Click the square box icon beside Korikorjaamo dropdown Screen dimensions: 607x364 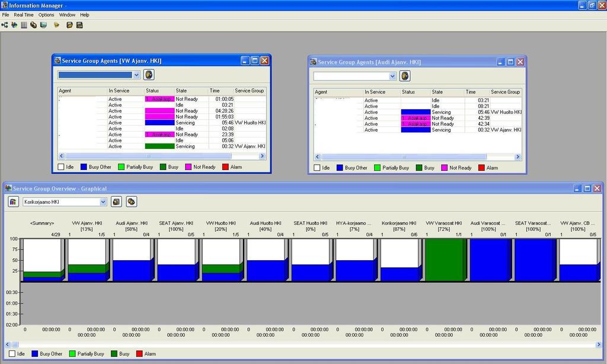pyautogui.click(x=116, y=202)
